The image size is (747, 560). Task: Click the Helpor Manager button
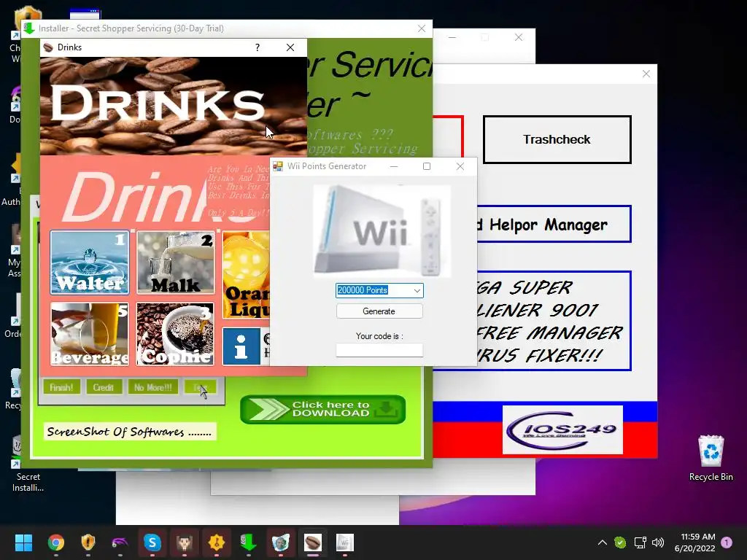pyautogui.click(x=554, y=225)
